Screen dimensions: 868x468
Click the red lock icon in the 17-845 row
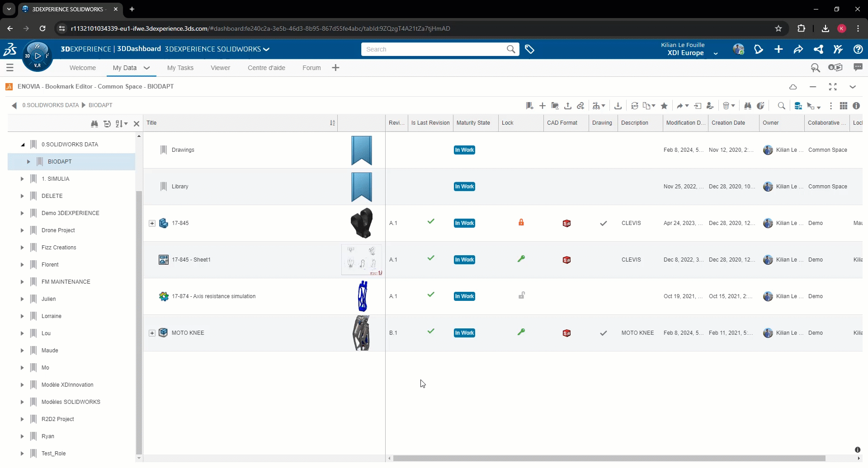point(521,222)
